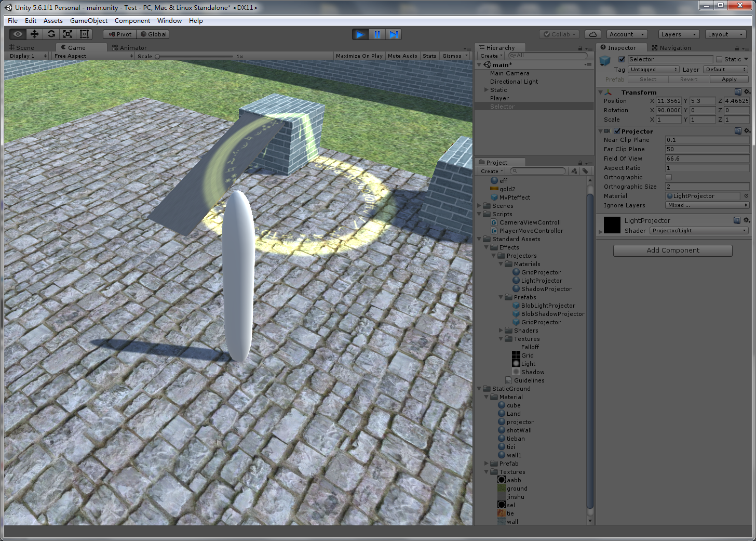The height and width of the screenshot is (541, 756).
Task: Toggle the Projector component enabled checkbox
Action: point(617,131)
